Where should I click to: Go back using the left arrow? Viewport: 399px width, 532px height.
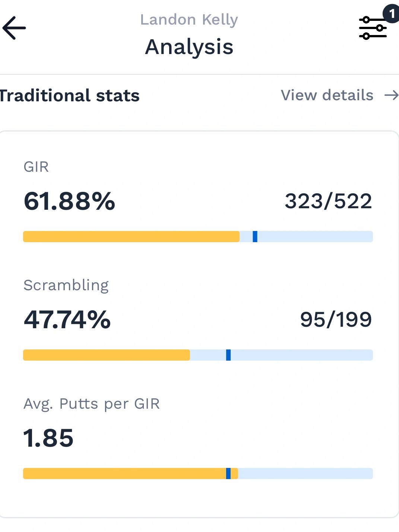(14, 28)
